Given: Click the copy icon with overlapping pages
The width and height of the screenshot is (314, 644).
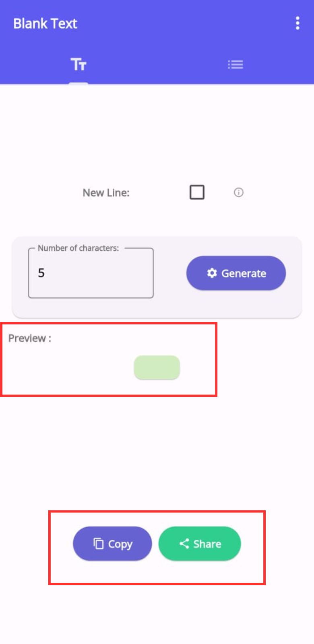Looking at the screenshot, I should (99, 544).
